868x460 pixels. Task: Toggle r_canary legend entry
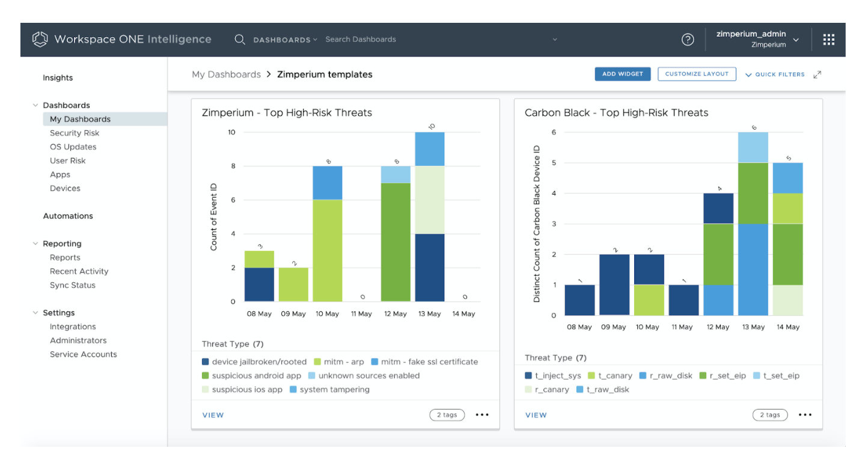pos(547,390)
